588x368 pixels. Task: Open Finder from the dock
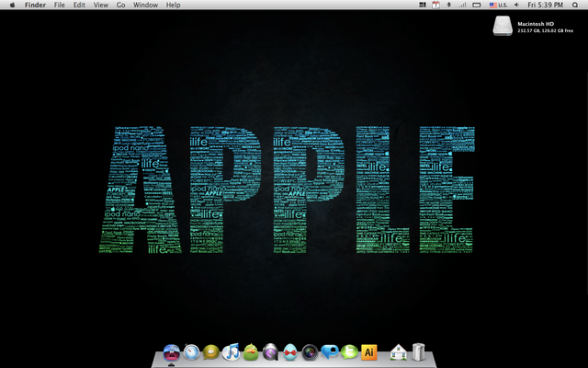171,351
